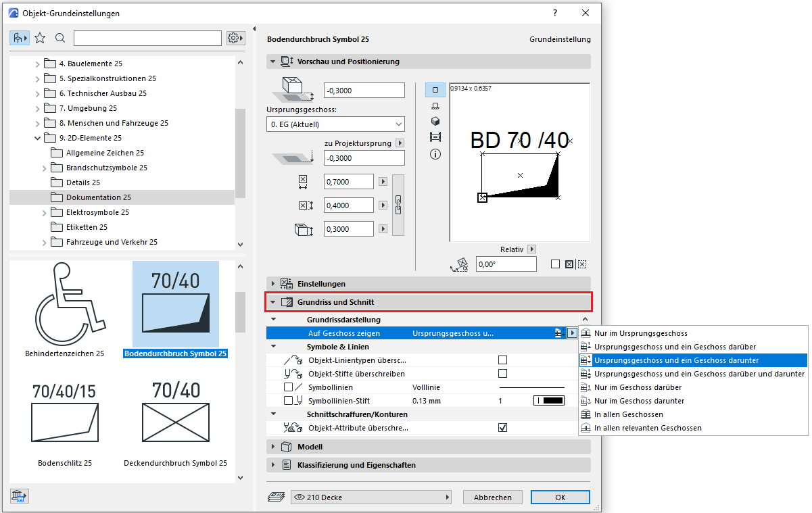
Task: Select the 2D symbol preview icon
Action: 435,89
